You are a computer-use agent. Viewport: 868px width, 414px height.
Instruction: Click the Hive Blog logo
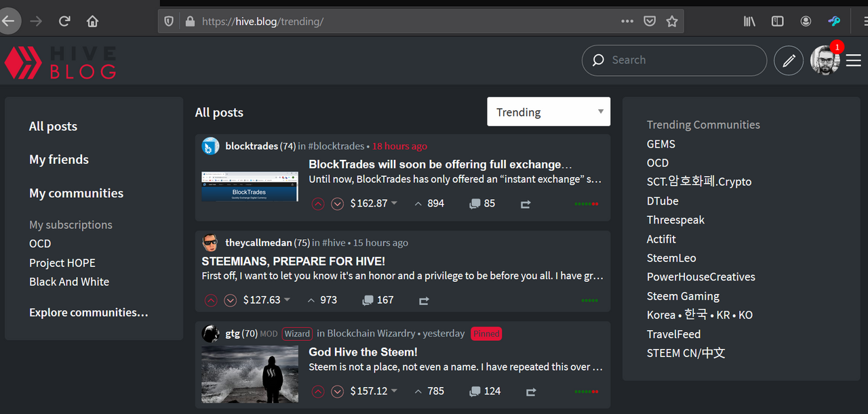tap(60, 62)
